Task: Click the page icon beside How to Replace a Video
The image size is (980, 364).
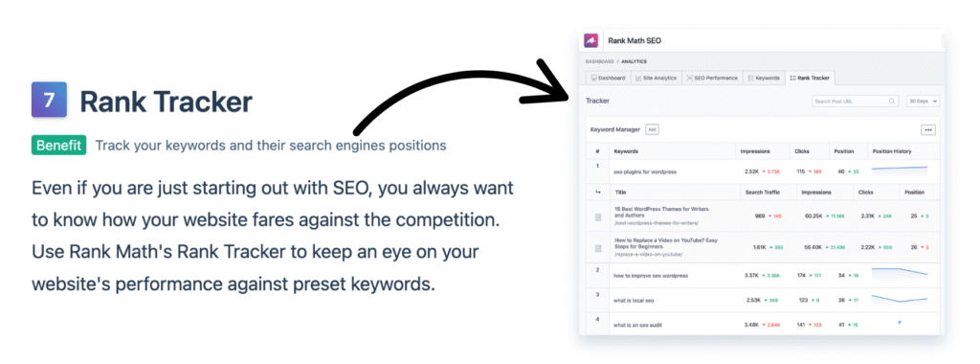Action: (597, 248)
